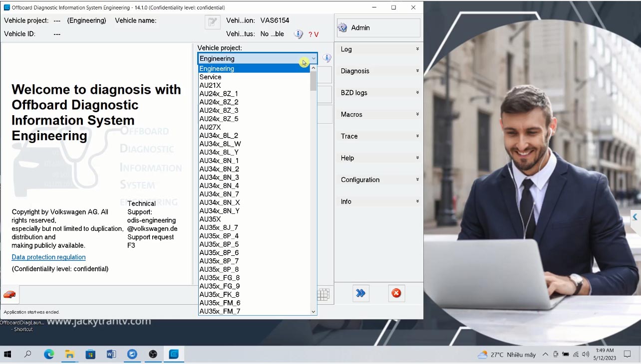Click the red X cancel button

(396, 293)
